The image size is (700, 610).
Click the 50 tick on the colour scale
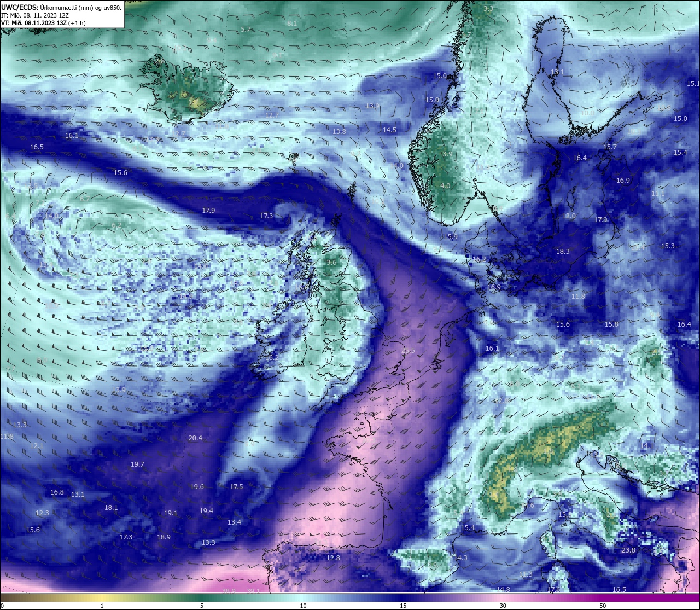point(603,606)
